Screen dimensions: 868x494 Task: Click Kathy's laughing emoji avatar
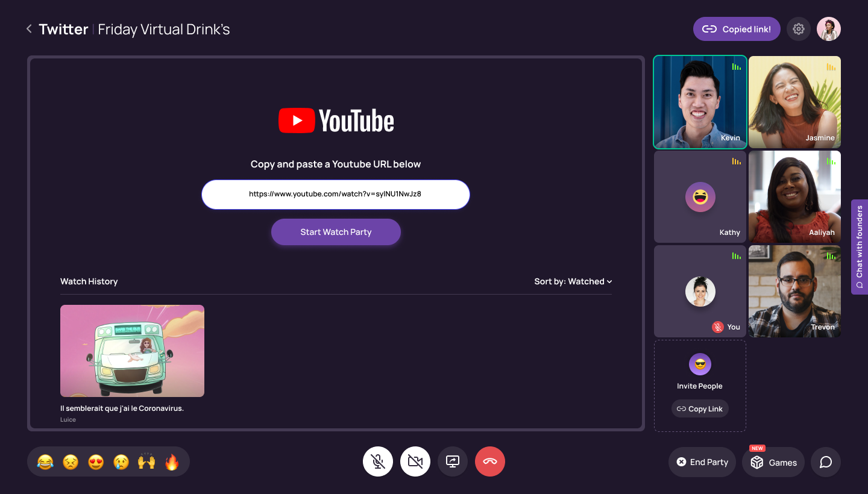point(700,197)
